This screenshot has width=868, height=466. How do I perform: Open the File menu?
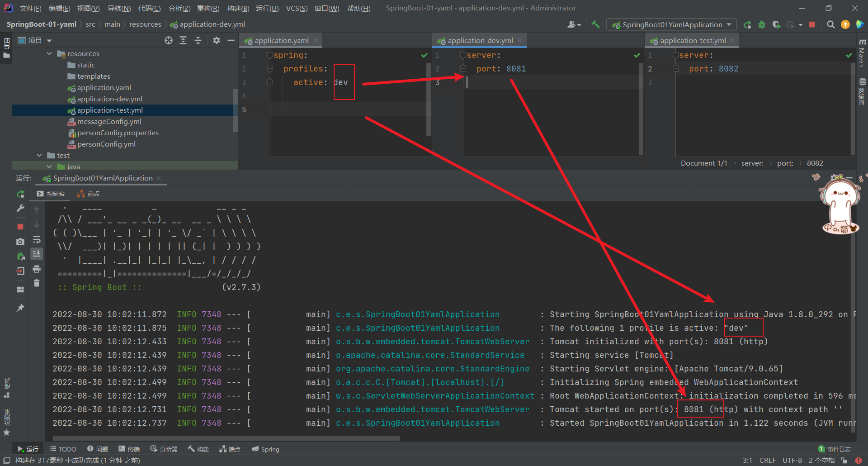(30, 8)
